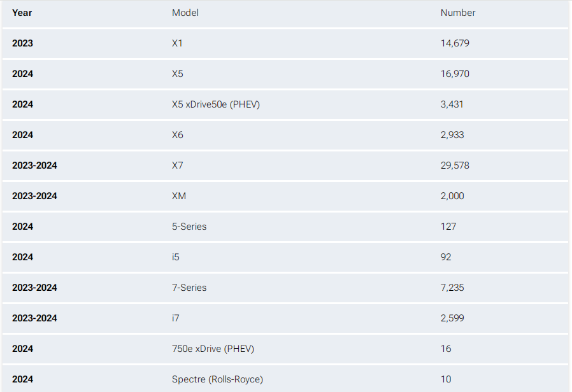Select the XM model cell

[x=179, y=196]
